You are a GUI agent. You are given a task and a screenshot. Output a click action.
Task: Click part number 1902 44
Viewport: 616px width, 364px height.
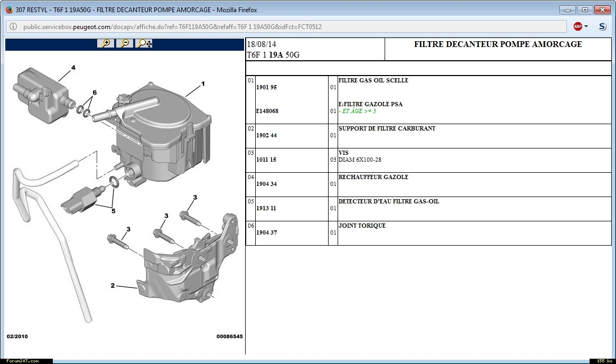coord(266,136)
